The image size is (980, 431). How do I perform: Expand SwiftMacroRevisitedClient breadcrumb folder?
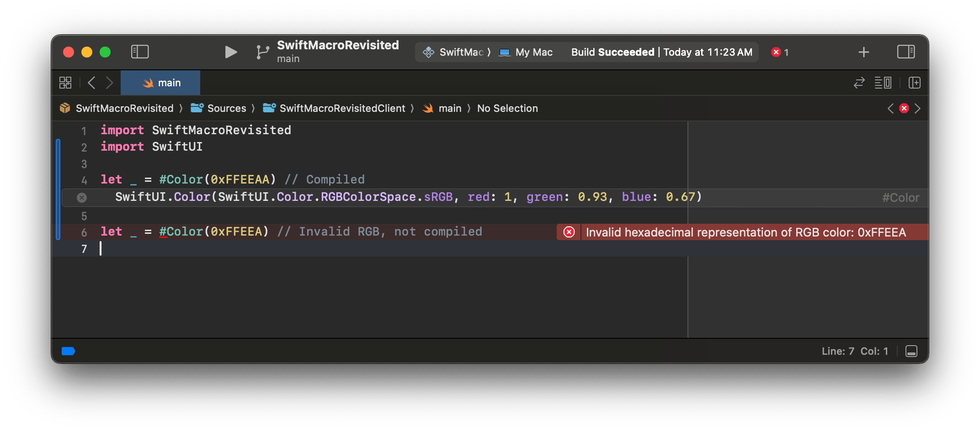(x=342, y=108)
